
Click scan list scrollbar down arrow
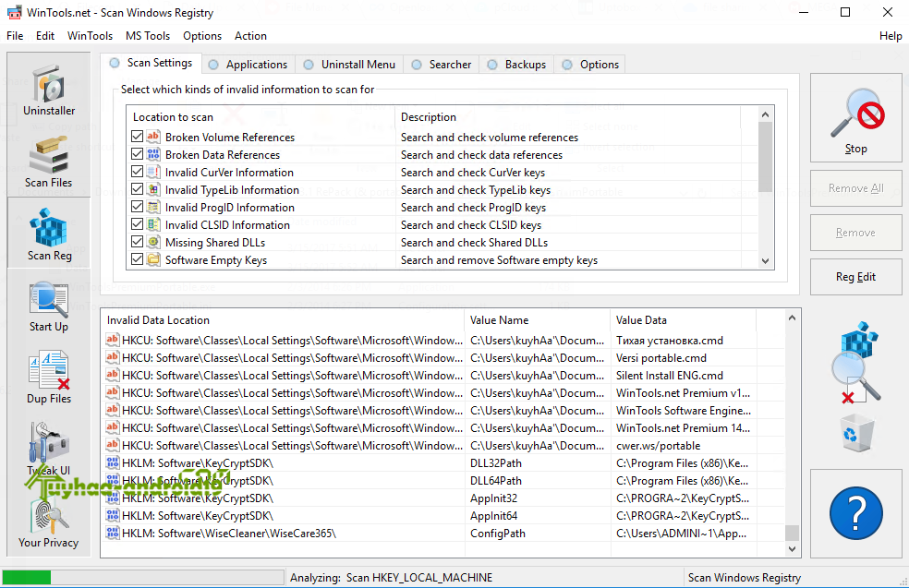(x=765, y=260)
